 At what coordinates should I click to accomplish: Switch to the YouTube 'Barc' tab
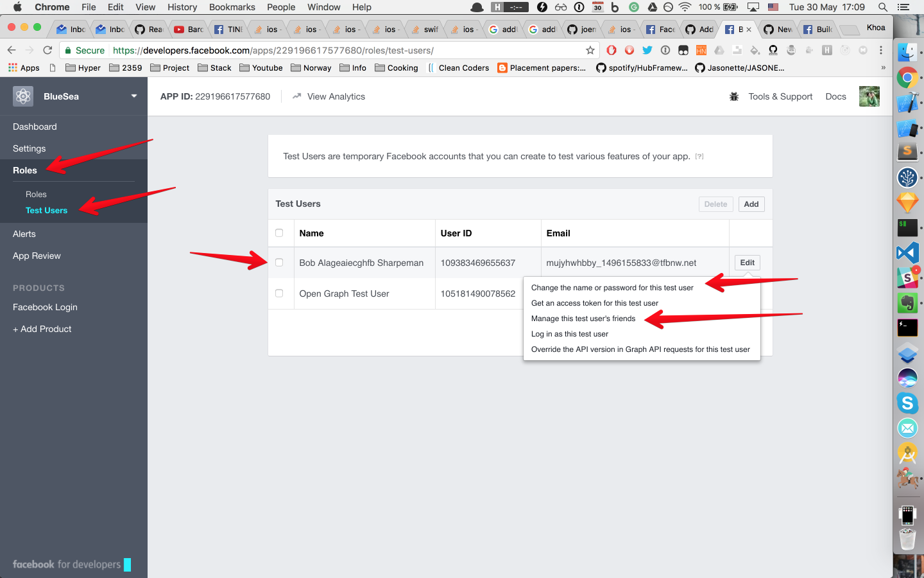(189, 29)
